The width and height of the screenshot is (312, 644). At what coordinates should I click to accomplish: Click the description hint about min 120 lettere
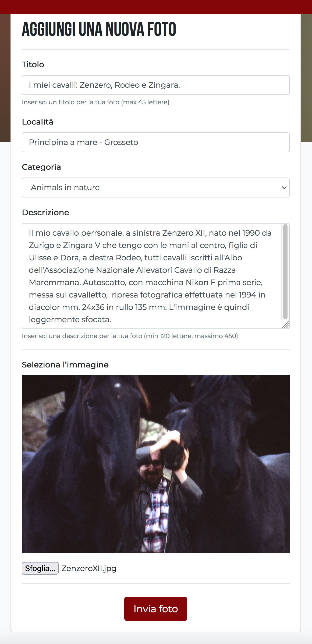click(x=130, y=336)
